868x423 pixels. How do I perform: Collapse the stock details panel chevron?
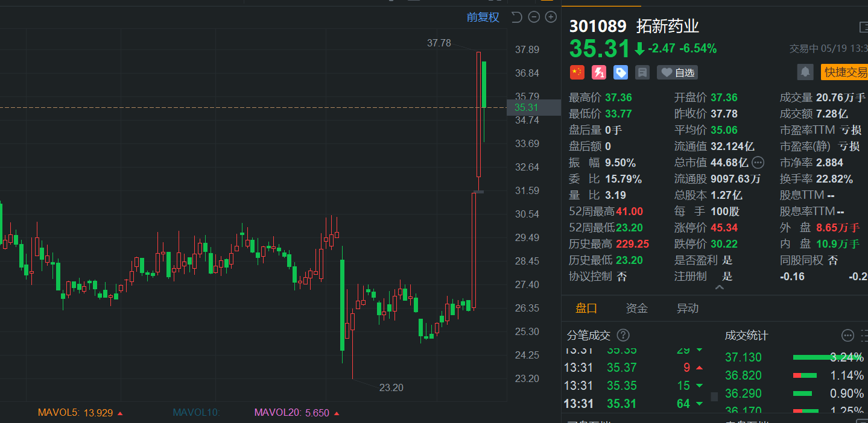(719, 287)
